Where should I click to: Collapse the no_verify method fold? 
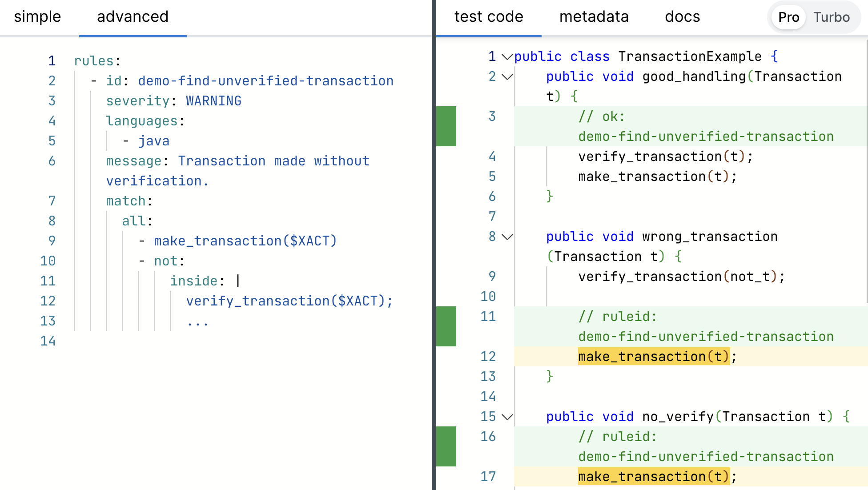pyautogui.click(x=507, y=417)
